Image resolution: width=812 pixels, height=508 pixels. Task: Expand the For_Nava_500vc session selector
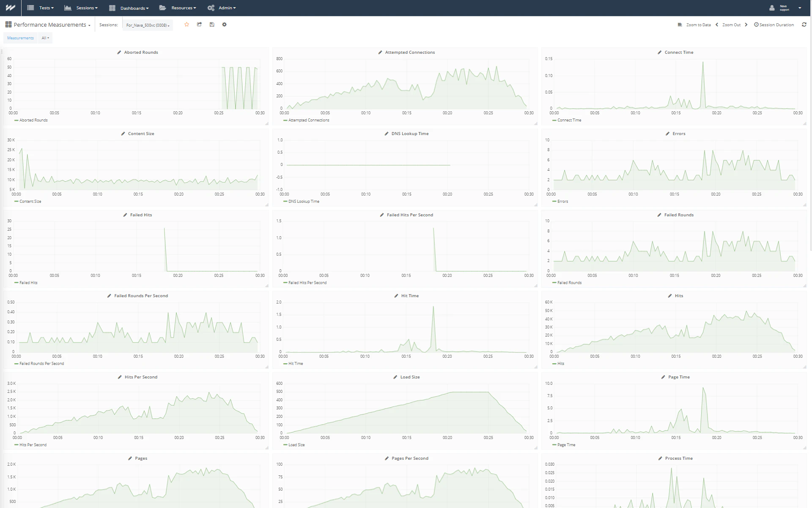coord(148,25)
